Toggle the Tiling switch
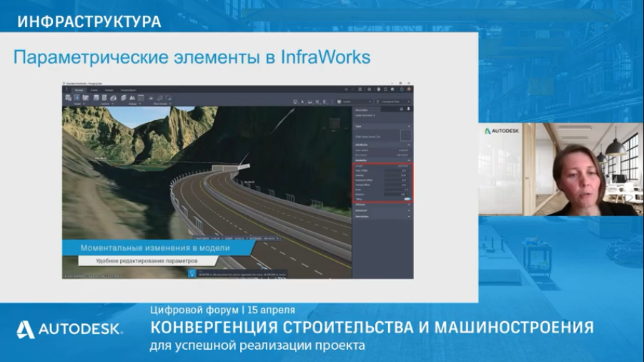Image resolution: width=644 pixels, height=362 pixels. (407, 199)
